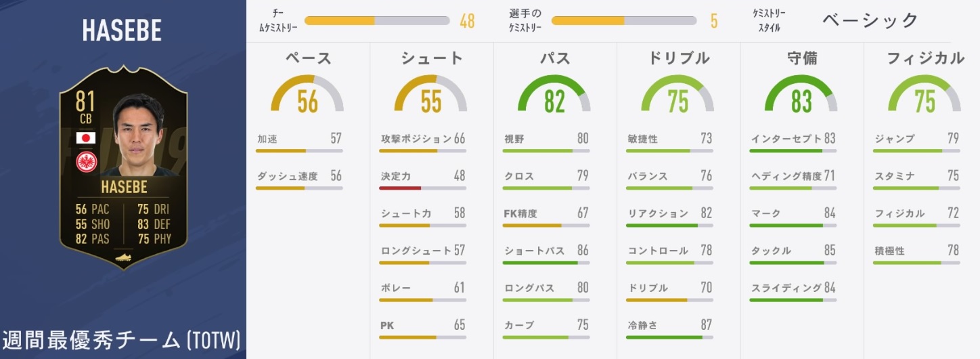Click the フィジカル gauge showing 75

925,95
